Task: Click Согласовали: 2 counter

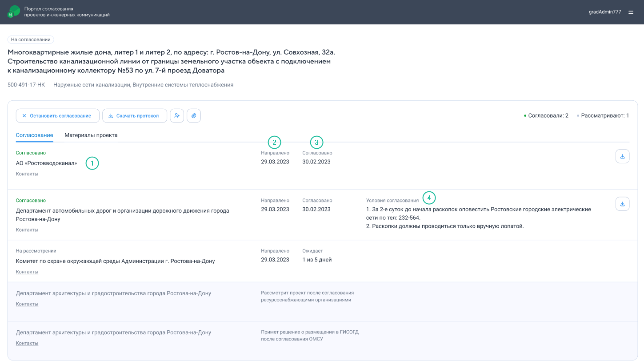Action: (x=546, y=115)
